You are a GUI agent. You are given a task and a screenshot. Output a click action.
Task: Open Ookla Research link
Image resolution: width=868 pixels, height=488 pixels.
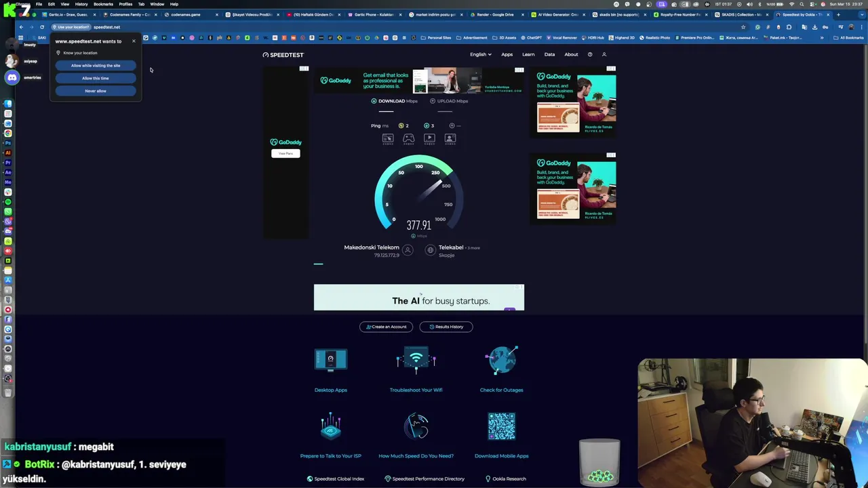(x=506, y=479)
